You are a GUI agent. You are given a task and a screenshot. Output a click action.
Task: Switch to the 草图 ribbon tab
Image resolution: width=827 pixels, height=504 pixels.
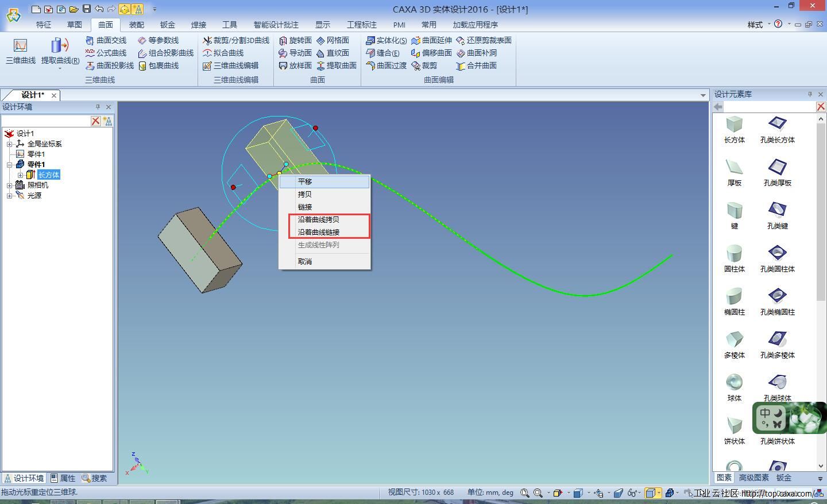click(75, 25)
